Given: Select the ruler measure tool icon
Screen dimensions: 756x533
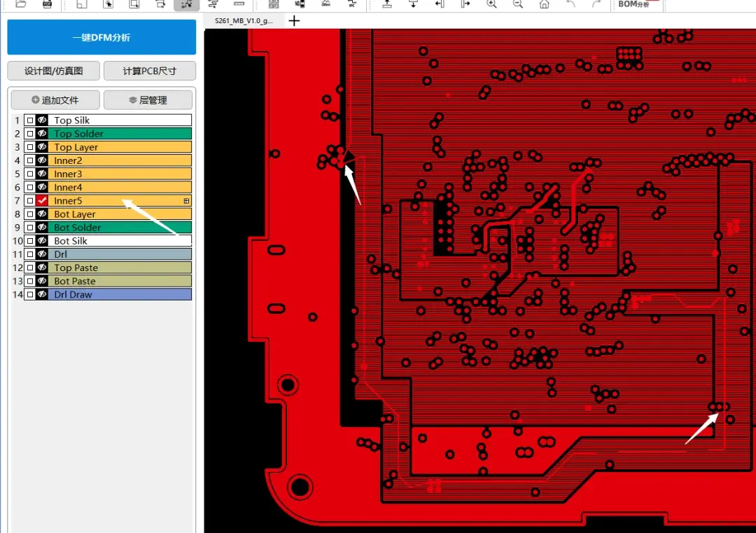Looking at the screenshot, I should (239, 4).
